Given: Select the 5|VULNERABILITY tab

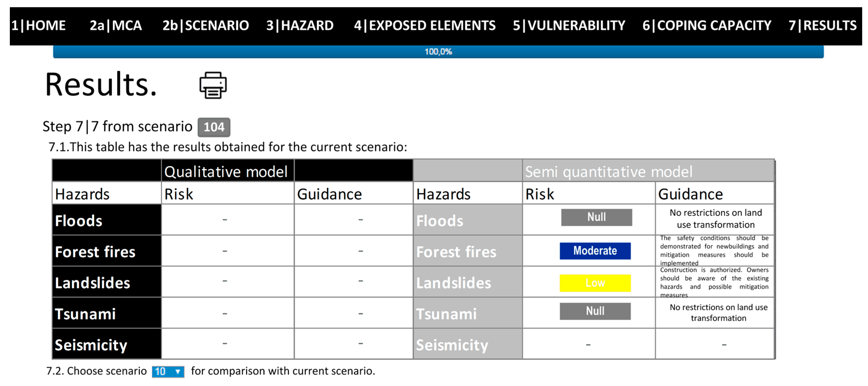Looking at the screenshot, I should coord(569,26).
